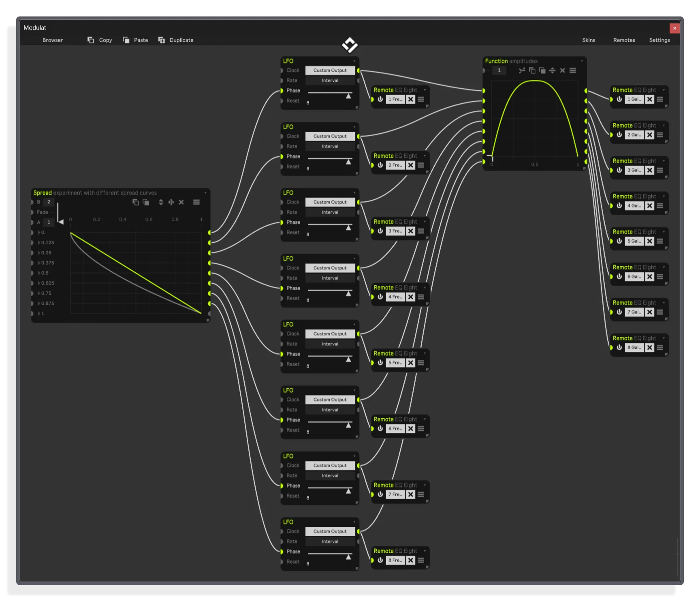The width and height of the screenshot is (700, 601).
Task: Toggle power on the 3 Fre.. remote
Action: [380, 231]
